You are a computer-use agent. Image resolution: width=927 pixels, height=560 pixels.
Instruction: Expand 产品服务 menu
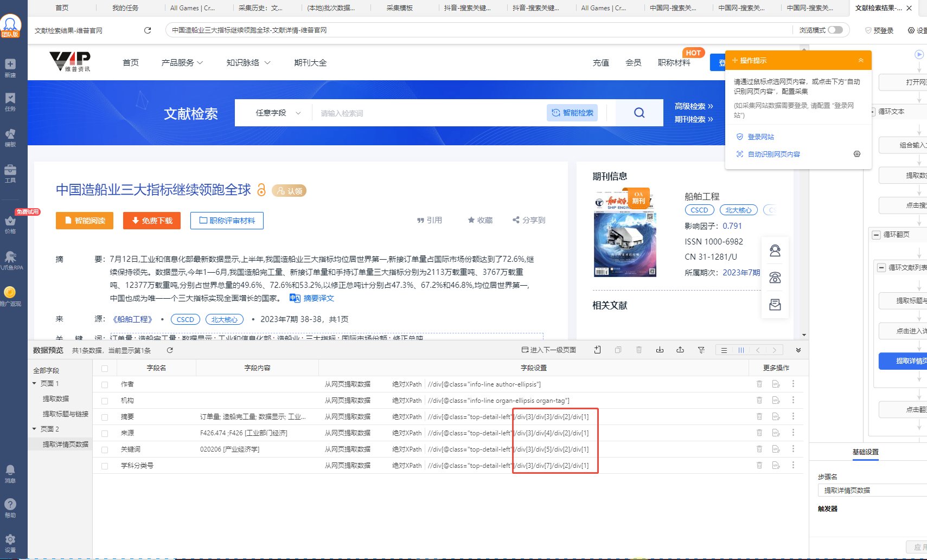182,62
